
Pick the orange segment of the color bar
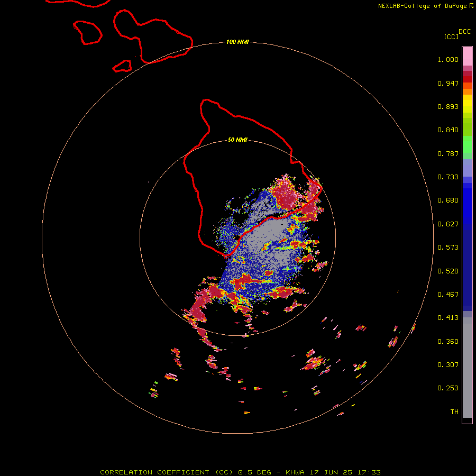[467, 92]
